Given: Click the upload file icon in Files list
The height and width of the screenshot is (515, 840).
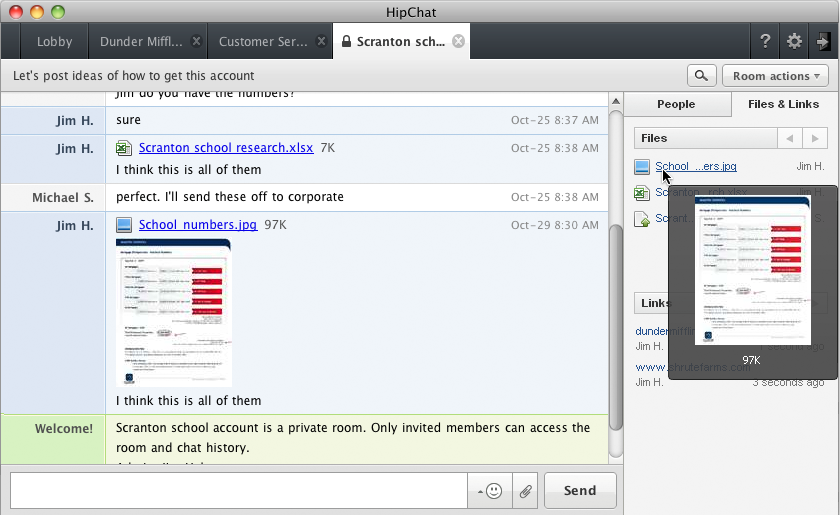Looking at the screenshot, I should (642, 219).
